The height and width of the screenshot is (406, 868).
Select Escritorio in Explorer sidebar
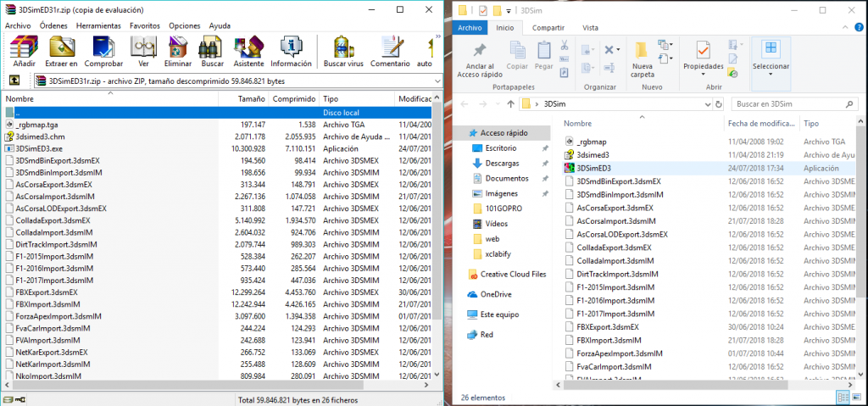(501, 147)
